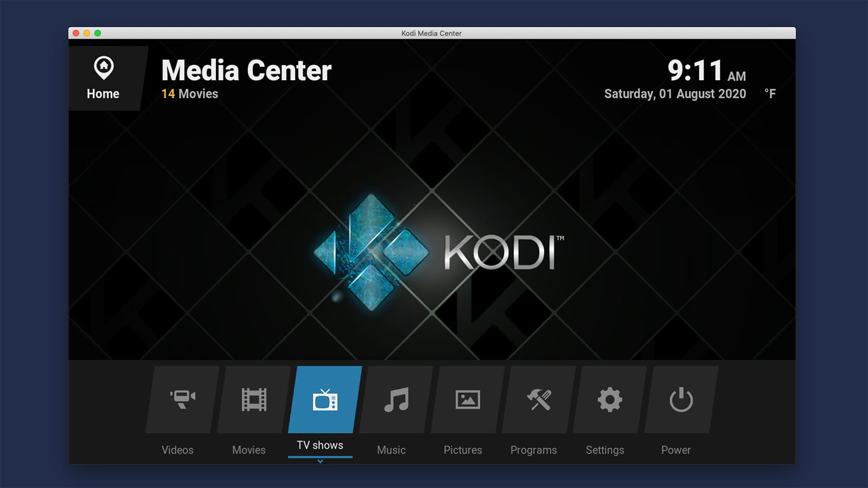
Task: Click the °F weather indicator
Action: point(770,94)
